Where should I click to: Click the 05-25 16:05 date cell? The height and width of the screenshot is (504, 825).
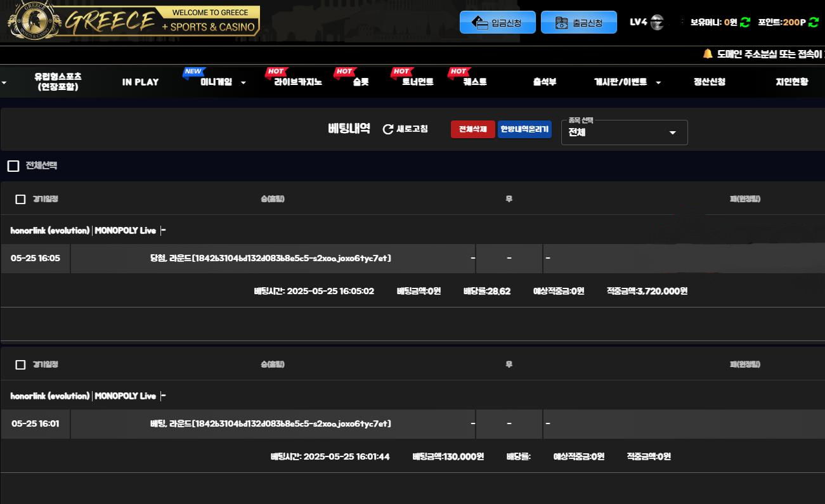(36, 258)
